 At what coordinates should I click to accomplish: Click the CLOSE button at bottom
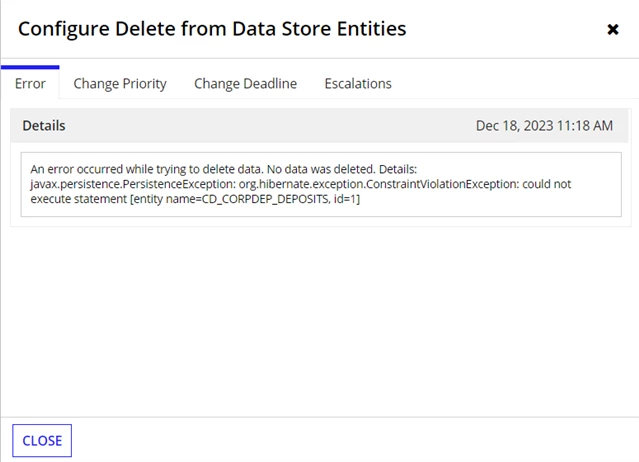click(42, 440)
